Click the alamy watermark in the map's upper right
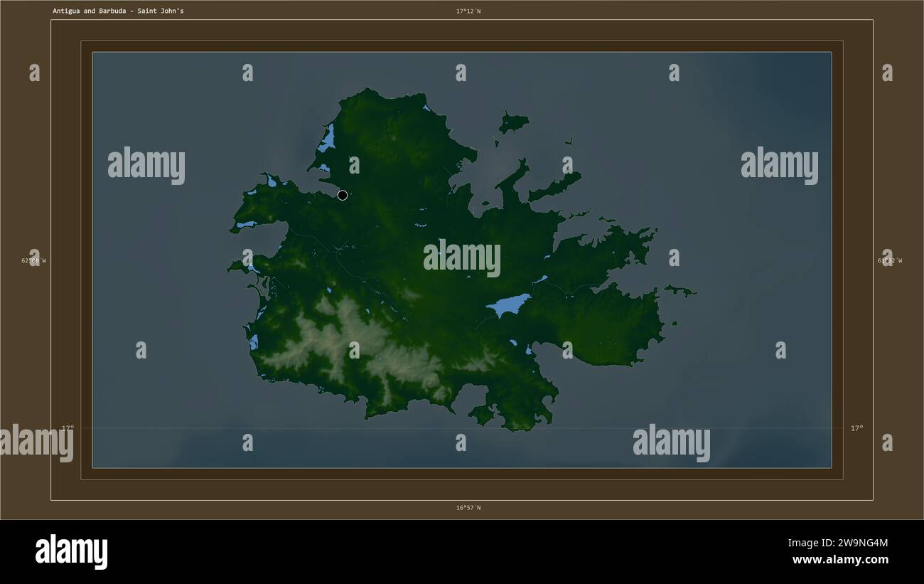924x584 pixels. coord(780,166)
